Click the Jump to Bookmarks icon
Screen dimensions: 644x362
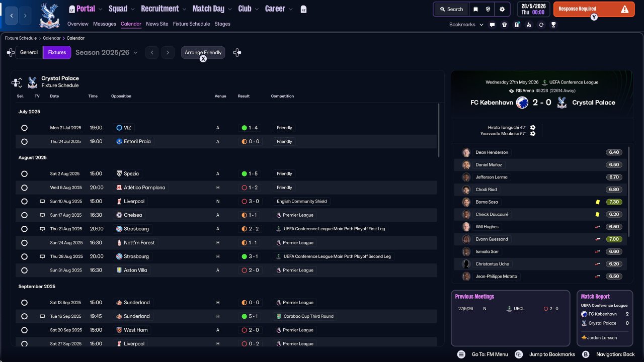click(519, 354)
